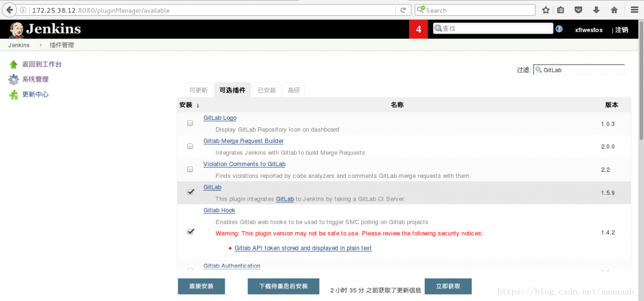The image size is (644, 301).
Task: Open 更新中心 sidebar link
Action: pyautogui.click(x=35, y=95)
